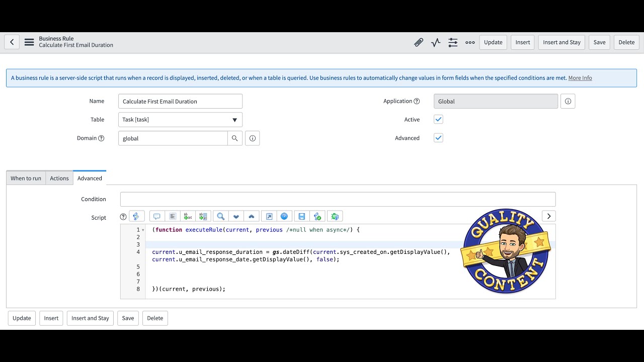Open the Table dropdown showing Task [task]
This screenshot has height=362, width=644.
[x=234, y=120]
